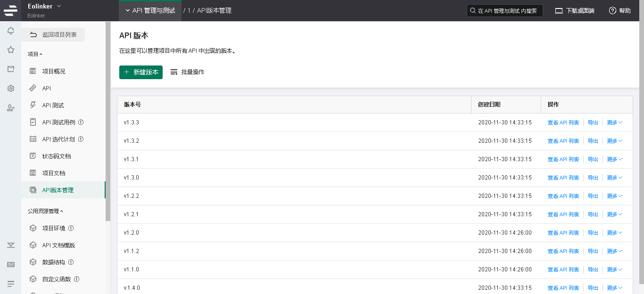Screen dimensions: 644x294
Task: Click the 批量操作 batch operation button
Action: pyautogui.click(x=187, y=72)
